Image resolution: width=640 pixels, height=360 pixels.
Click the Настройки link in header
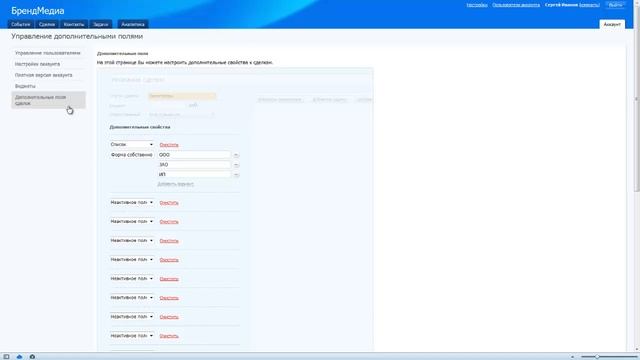pyautogui.click(x=477, y=5)
